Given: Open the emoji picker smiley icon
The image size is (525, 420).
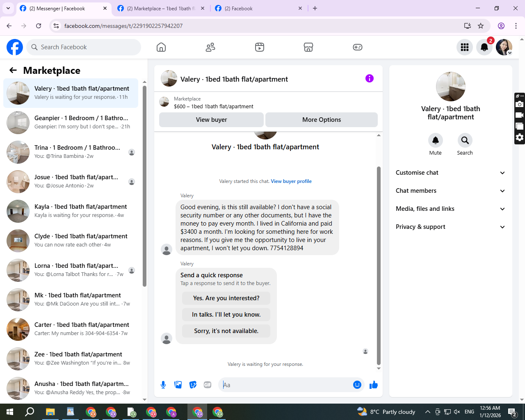Looking at the screenshot, I should pyautogui.click(x=357, y=385).
